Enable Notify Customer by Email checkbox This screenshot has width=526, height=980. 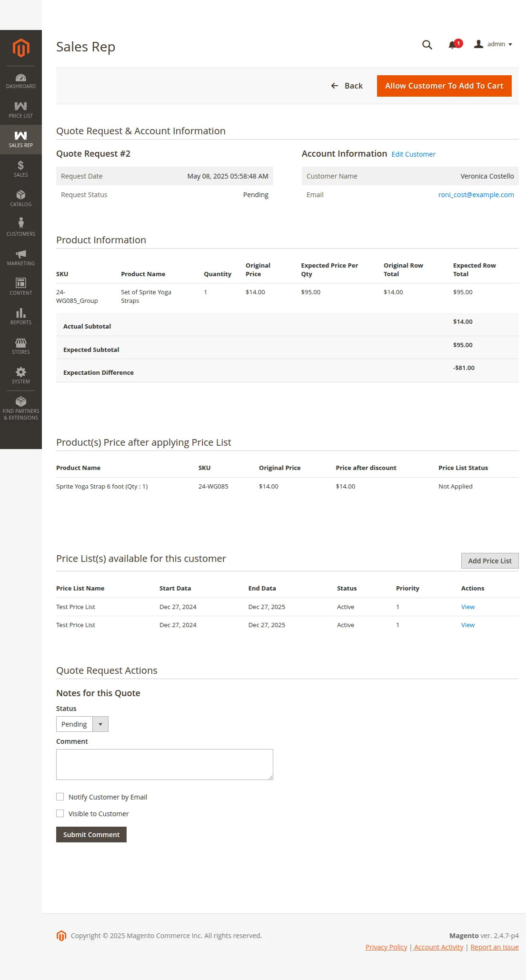pyautogui.click(x=60, y=797)
